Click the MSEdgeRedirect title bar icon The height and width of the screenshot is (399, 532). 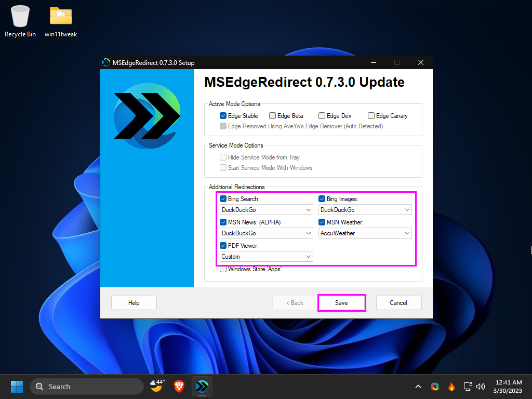(x=106, y=62)
